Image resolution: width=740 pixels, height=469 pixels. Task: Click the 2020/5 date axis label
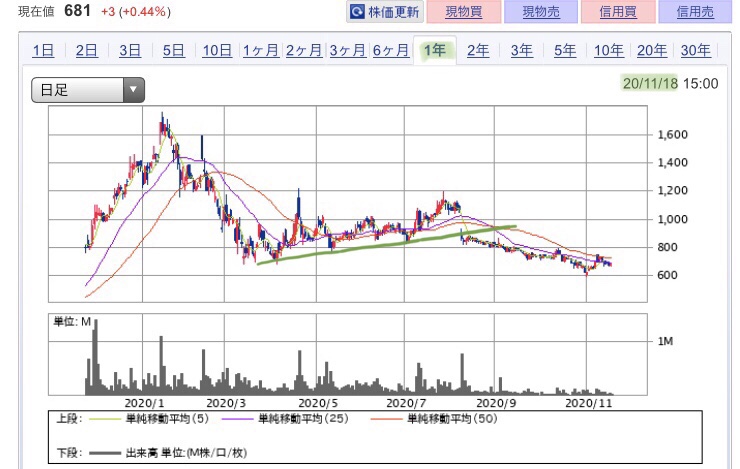318,403
